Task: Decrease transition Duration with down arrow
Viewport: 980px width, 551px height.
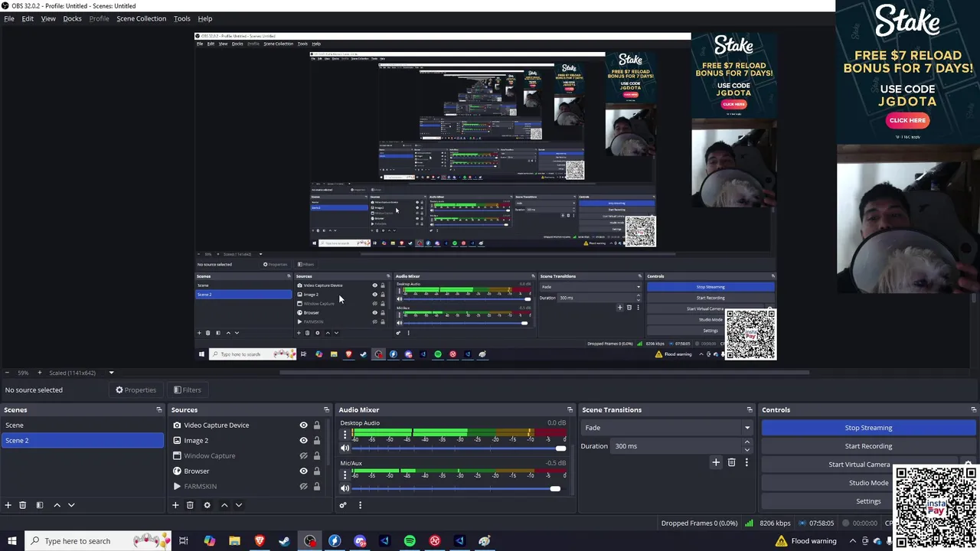Action: pos(747,450)
